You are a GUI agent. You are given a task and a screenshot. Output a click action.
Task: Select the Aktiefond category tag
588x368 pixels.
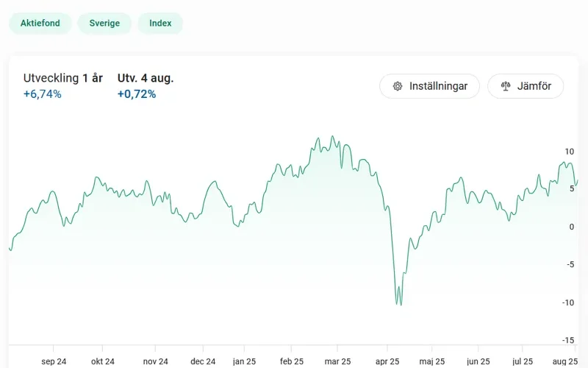click(x=40, y=23)
